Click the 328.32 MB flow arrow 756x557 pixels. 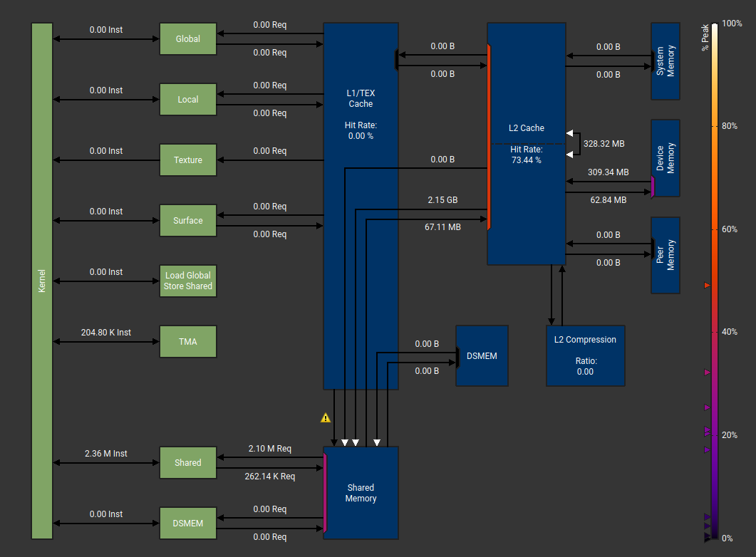(604, 143)
